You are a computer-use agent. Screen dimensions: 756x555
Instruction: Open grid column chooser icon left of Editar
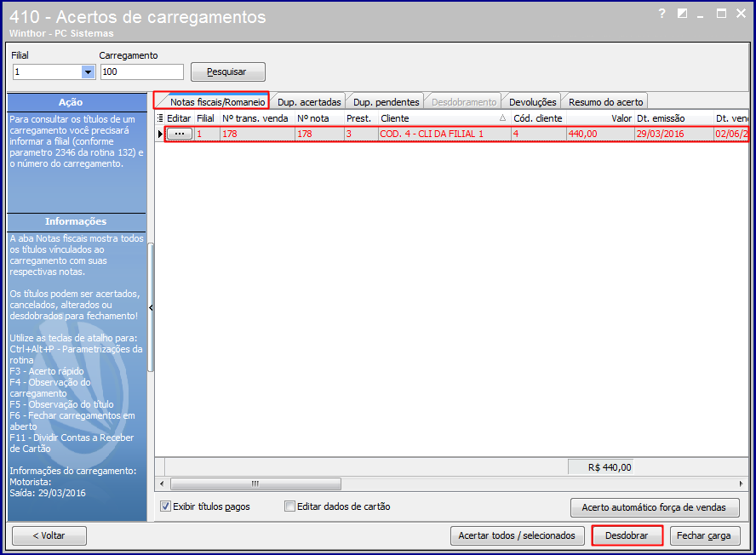click(160, 118)
